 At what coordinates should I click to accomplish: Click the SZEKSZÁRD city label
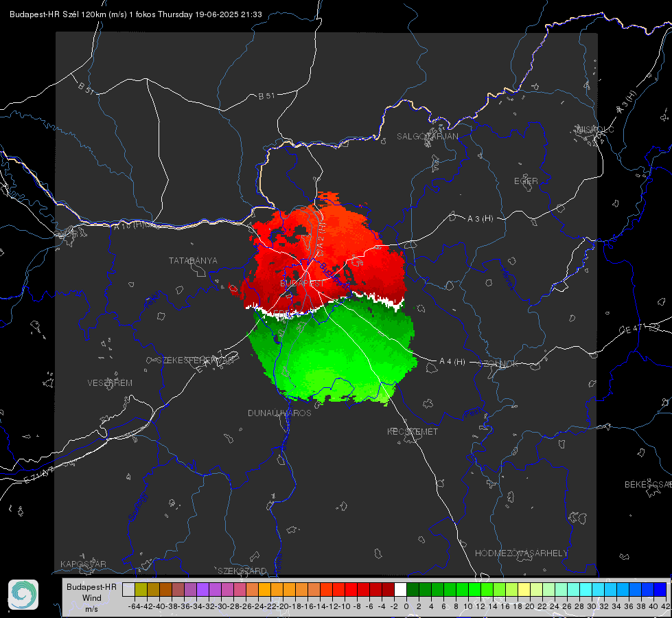[242, 571]
